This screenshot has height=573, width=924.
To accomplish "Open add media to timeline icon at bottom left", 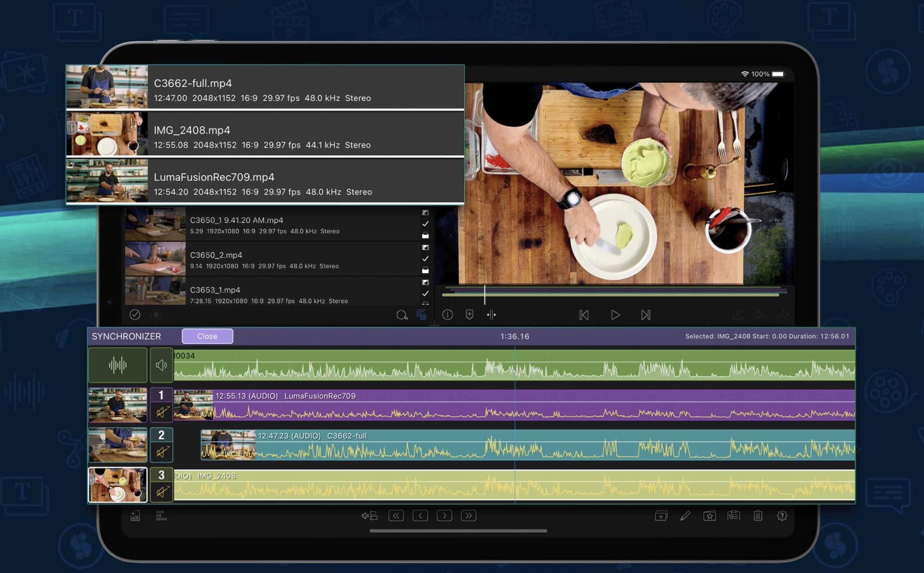I will (135, 516).
